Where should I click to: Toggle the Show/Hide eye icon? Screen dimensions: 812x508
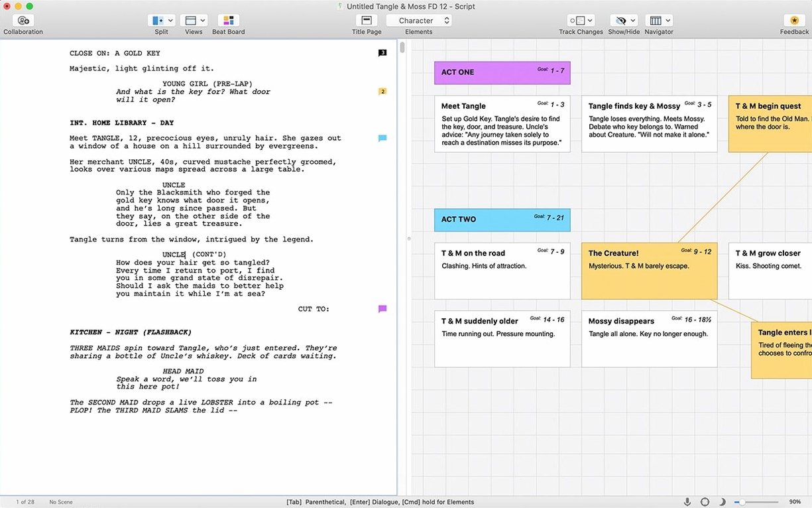620,21
